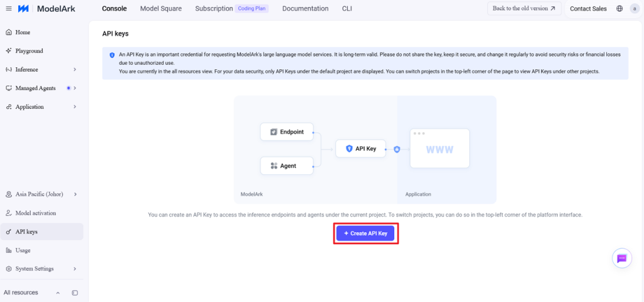Screen dimensions: 644x302
Task: Click the Asia Pacific location icon
Action: (x=9, y=194)
